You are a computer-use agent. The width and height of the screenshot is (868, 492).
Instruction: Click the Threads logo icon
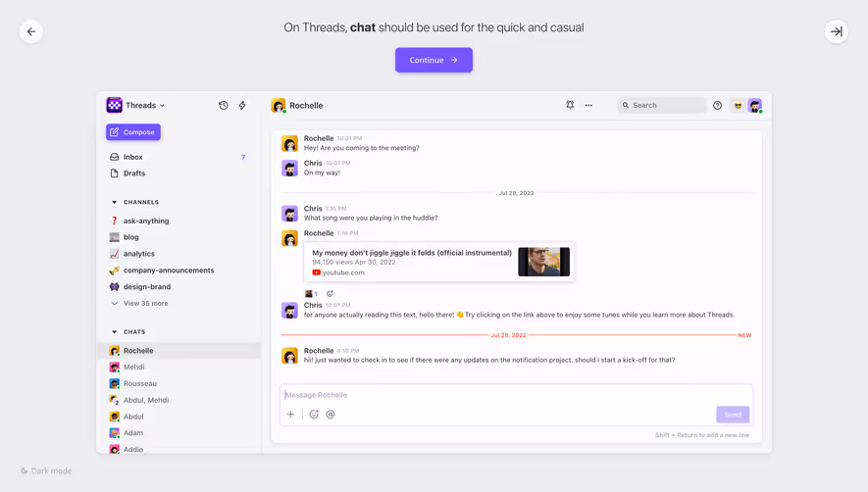[x=114, y=105]
